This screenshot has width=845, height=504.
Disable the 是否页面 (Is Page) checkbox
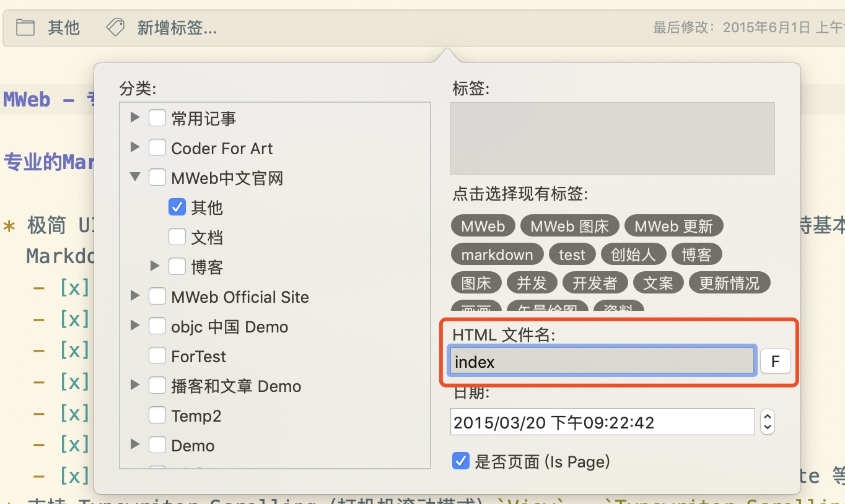(460, 461)
